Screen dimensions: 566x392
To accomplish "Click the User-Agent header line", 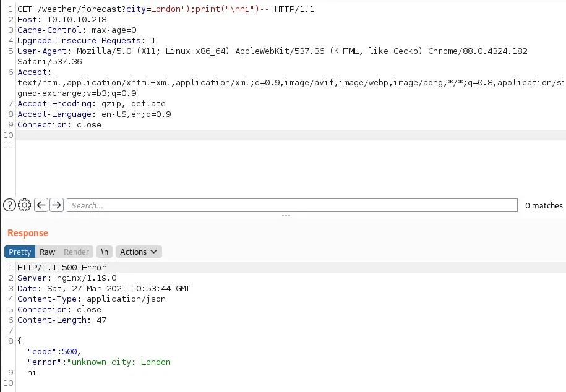I will pyautogui.click(x=273, y=56).
